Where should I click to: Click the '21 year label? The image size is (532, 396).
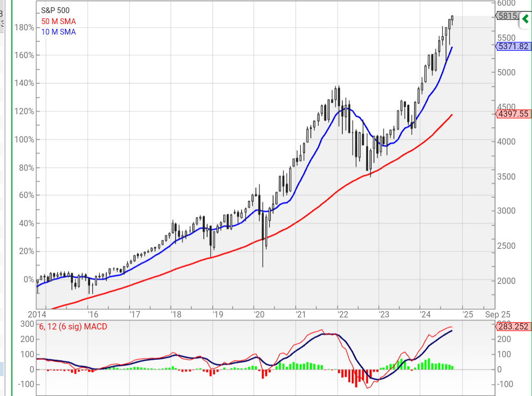[301, 314]
